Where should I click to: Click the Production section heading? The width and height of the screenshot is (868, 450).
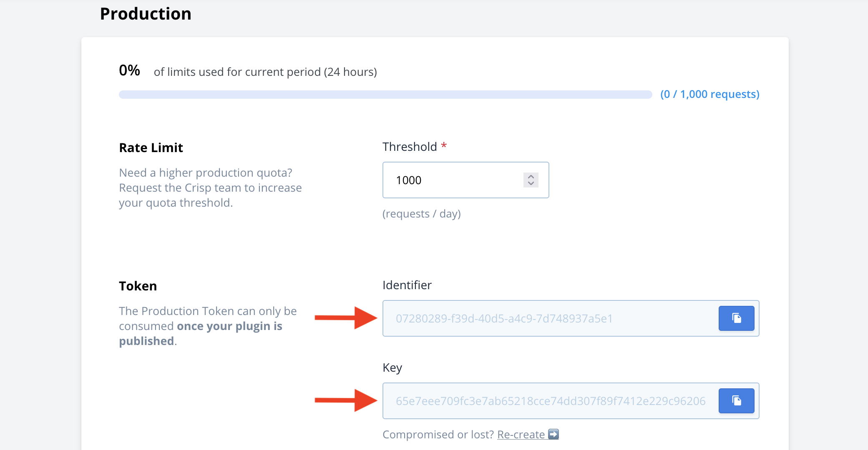click(146, 14)
